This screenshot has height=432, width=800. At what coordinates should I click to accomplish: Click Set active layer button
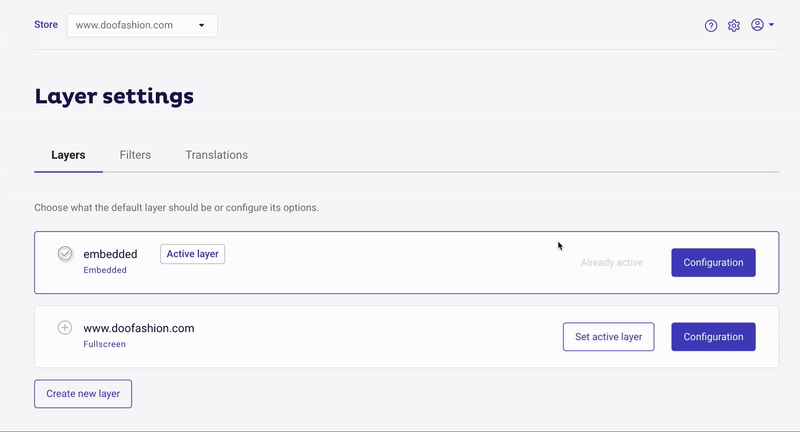click(x=609, y=337)
